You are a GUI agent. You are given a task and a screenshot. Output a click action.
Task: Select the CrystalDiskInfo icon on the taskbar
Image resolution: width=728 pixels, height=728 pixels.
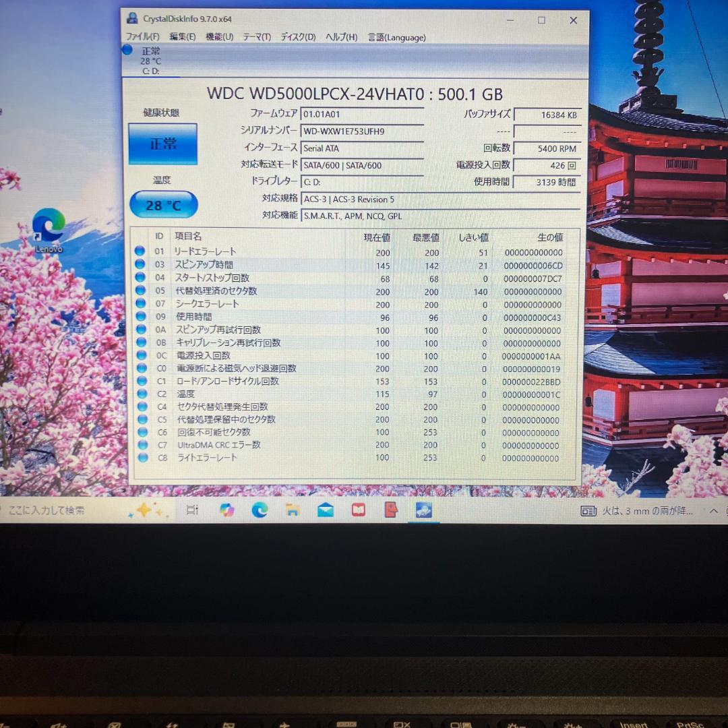coord(423,510)
